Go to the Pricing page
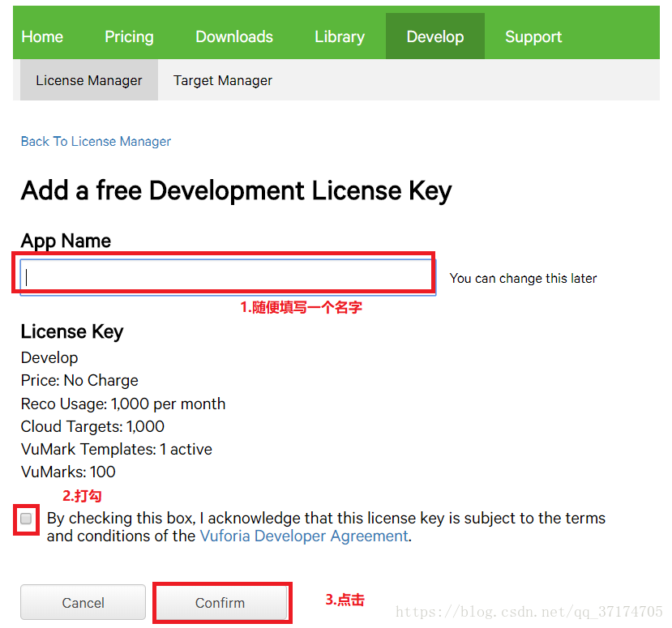672x628 pixels. (129, 36)
